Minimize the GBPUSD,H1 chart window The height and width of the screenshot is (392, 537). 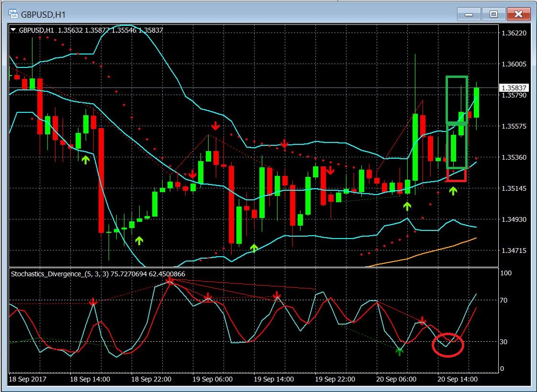click(x=469, y=14)
